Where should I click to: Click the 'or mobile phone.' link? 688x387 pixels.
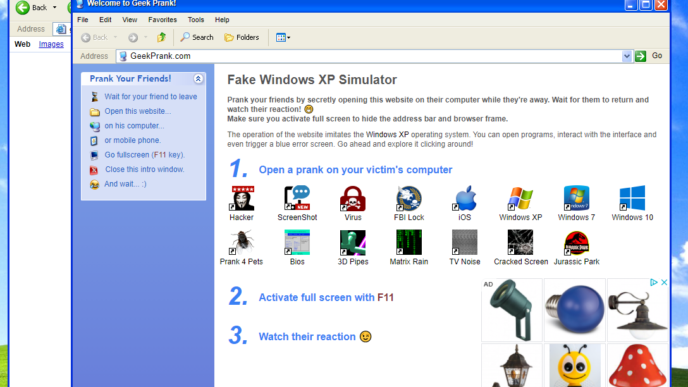[x=133, y=140]
